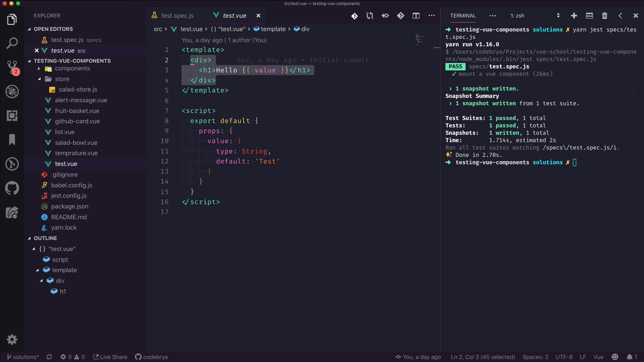
Task: Close test.vue in Open Editors list
Action: [37, 51]
